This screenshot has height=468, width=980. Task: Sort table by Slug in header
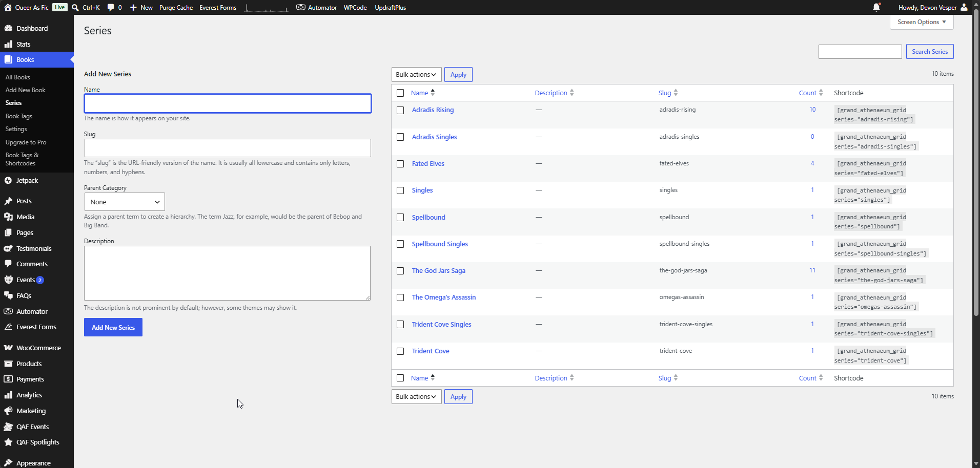pyautogui.click(x=668, y=93)
